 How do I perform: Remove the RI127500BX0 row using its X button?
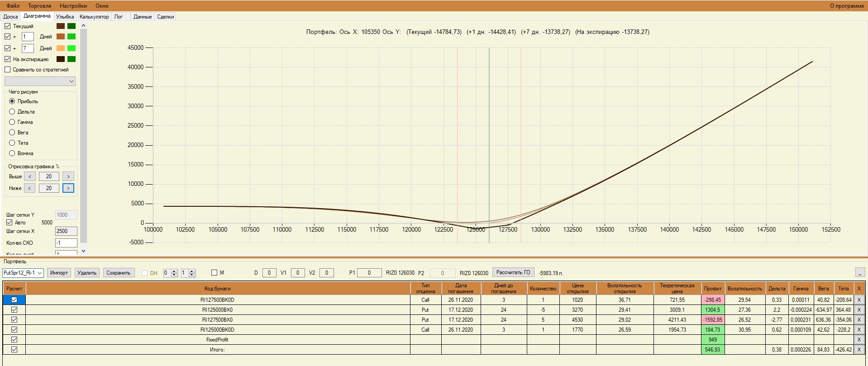859,320
